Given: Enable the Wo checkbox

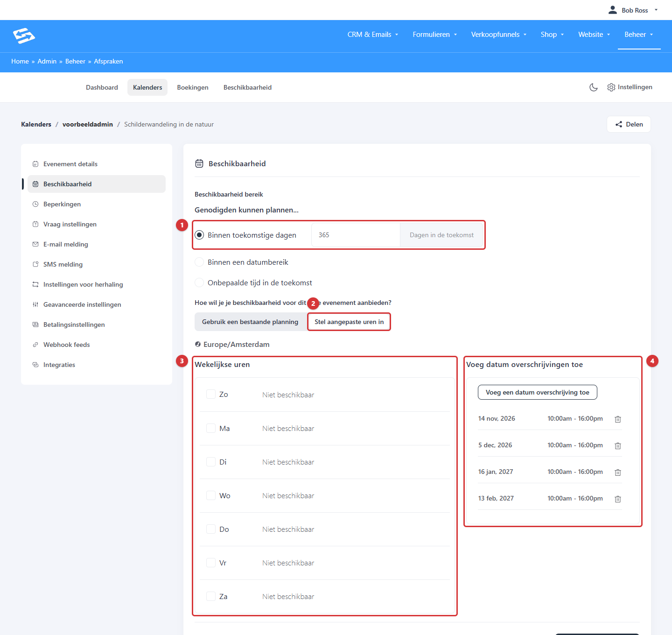Looking at the screenshot, I should [211, 495].
